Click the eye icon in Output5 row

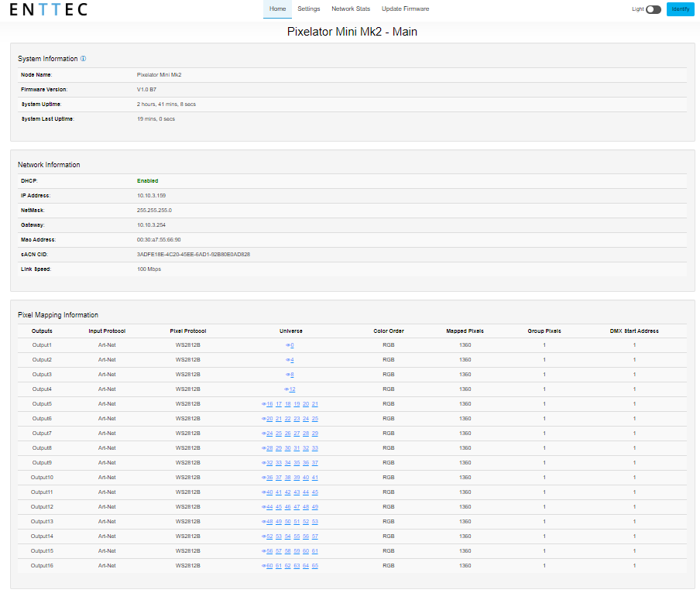[x=264, y=404]
